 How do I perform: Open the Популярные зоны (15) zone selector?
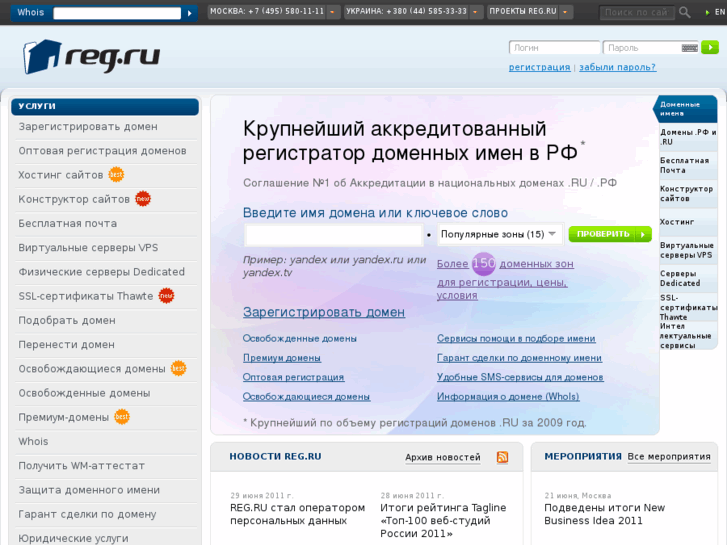click(x=500, y=234)
